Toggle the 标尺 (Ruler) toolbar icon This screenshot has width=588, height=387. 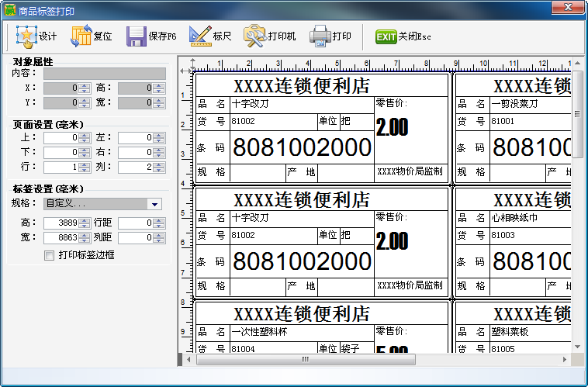200,36
